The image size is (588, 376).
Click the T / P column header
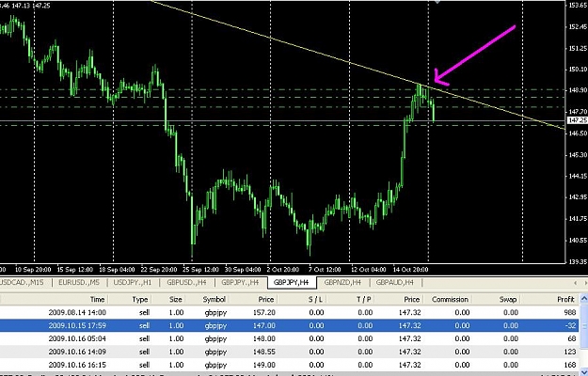tap(351, 299)
